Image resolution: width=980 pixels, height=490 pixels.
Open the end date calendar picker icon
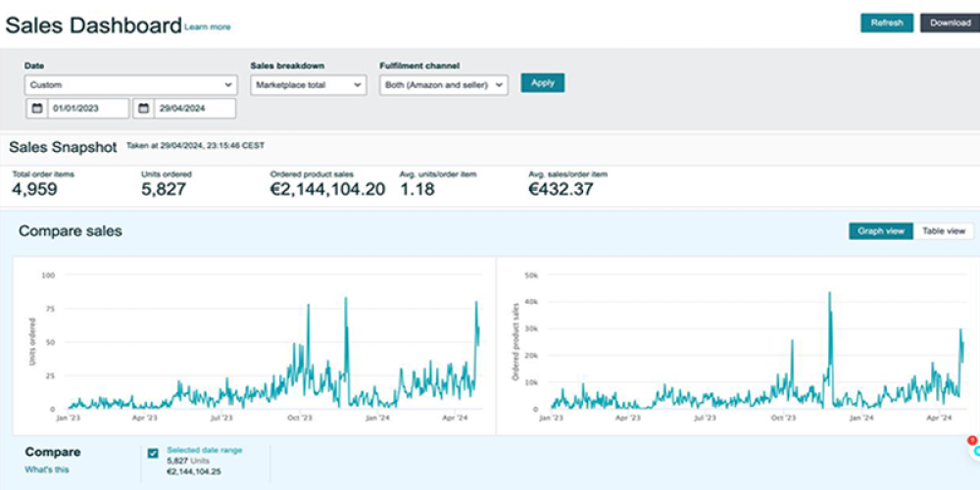pyautogui.click(x=143, y=109)
